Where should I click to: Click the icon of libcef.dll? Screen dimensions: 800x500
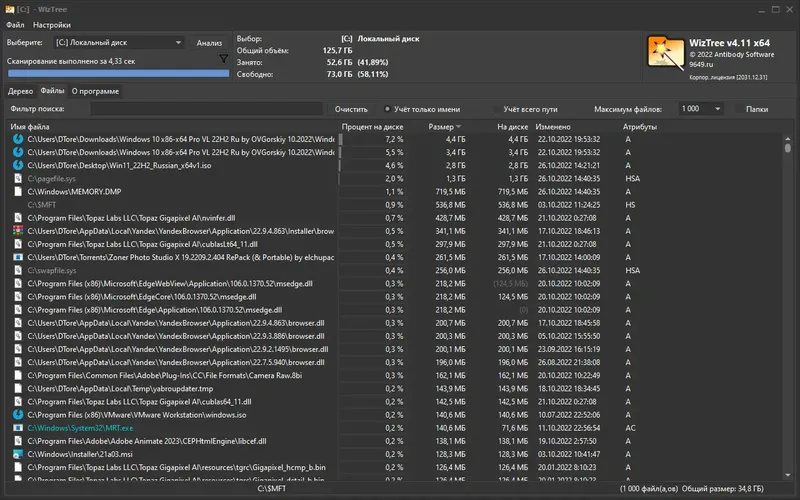pyautogui.click(x=18, y=441)
